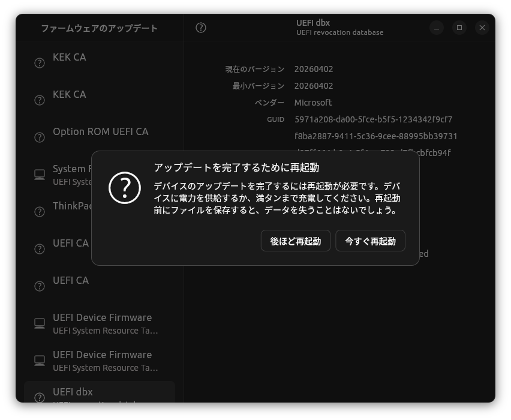Click the 現在のバージョン value 20260402
Screen dimensions: 511x420
[x=314, y=69]
